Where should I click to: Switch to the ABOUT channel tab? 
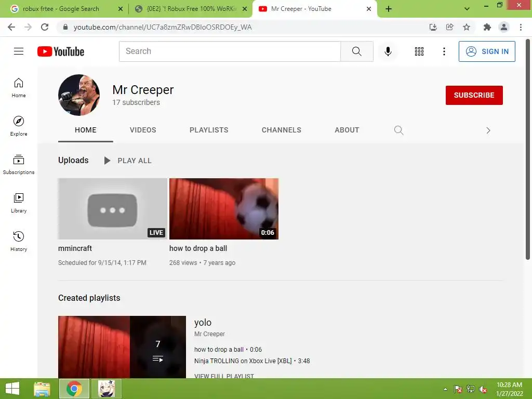coord(347,130)
